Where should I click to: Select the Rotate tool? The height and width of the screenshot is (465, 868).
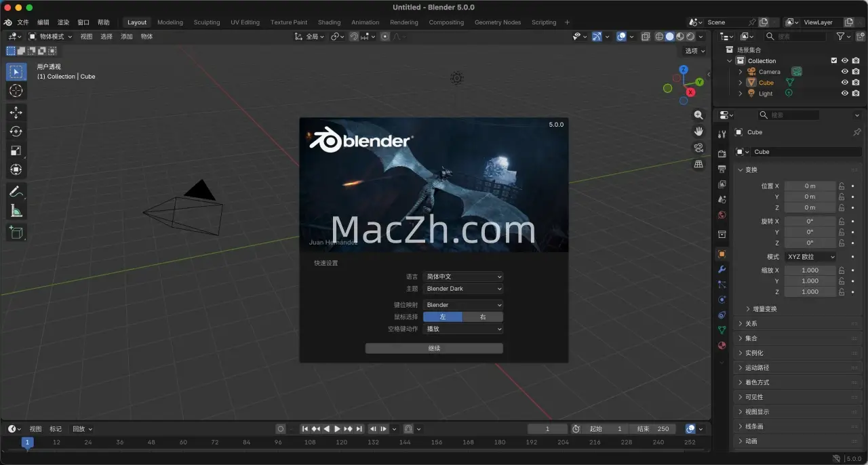coord(16,132)
